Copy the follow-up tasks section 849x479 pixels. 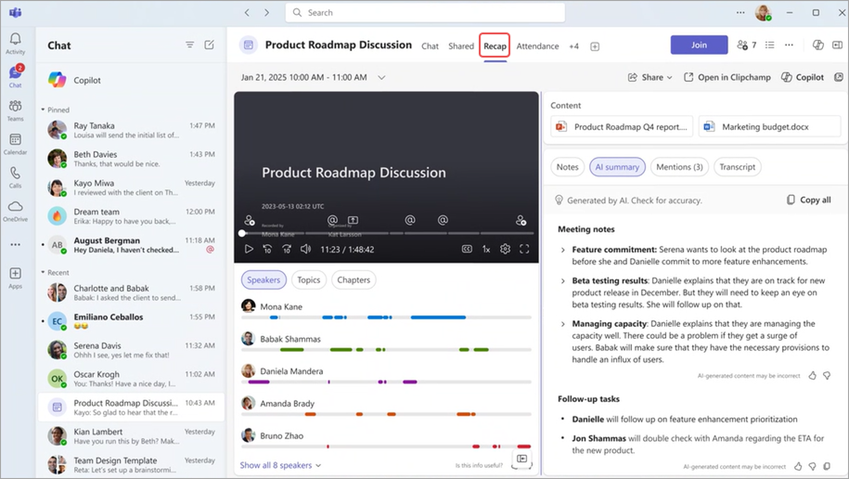click(x=827, y=466)
